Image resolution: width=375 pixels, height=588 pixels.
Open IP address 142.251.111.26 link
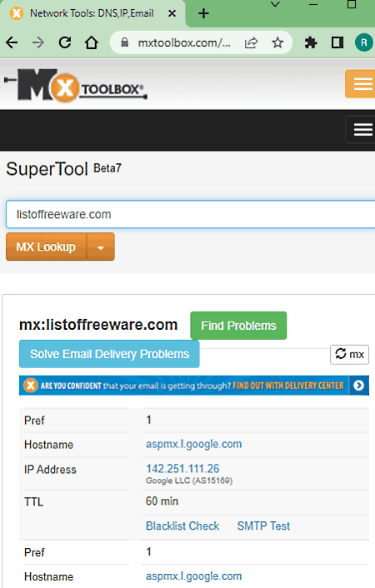click(182, 468)
